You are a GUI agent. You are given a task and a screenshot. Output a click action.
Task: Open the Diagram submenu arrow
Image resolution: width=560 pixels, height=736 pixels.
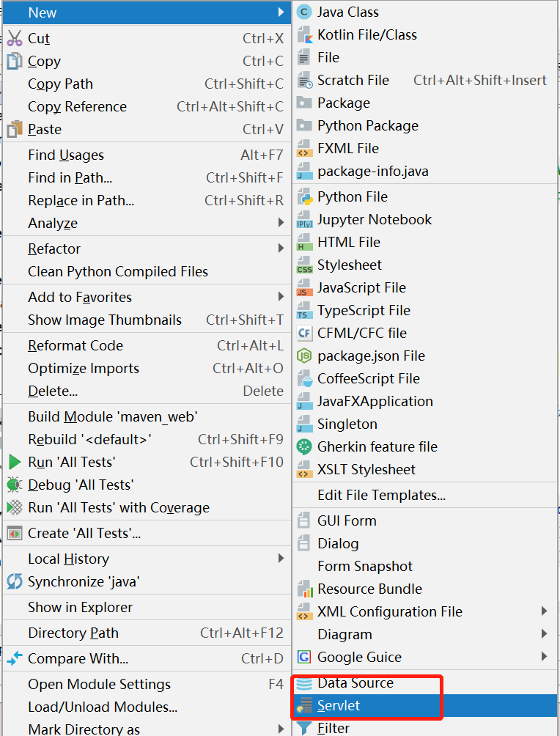pyautogui.click(x=544, y=634)
